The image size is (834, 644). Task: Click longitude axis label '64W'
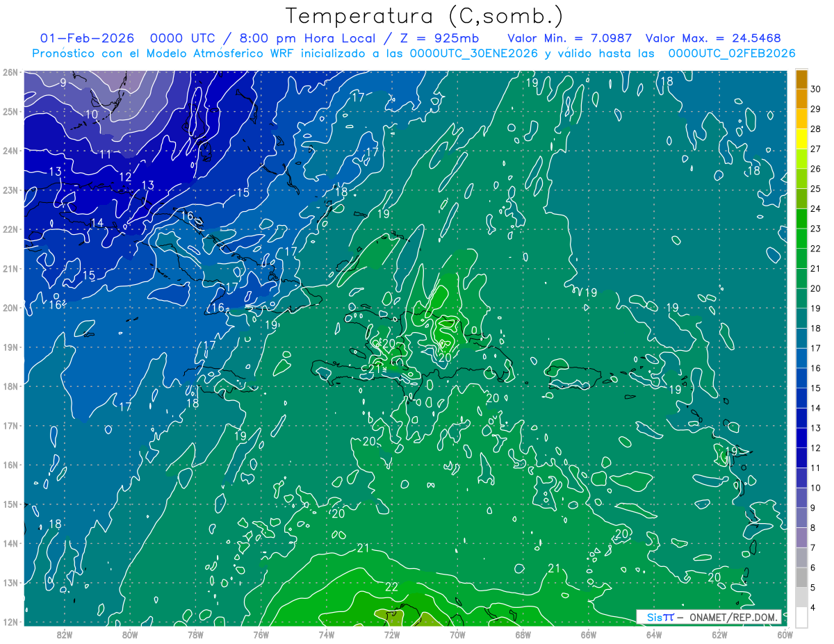654,634
